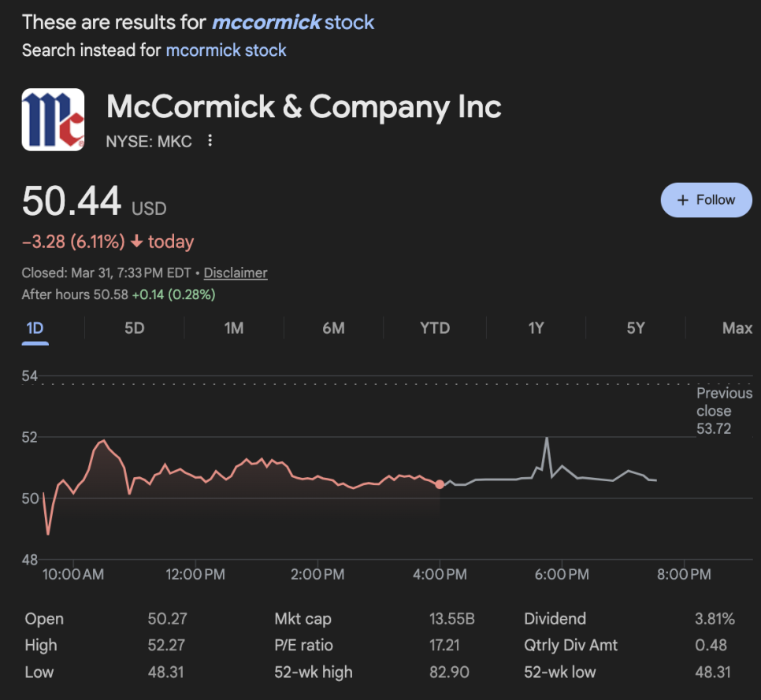
Task: Click the McCormick company logo
Action: (x=53, y=119)
